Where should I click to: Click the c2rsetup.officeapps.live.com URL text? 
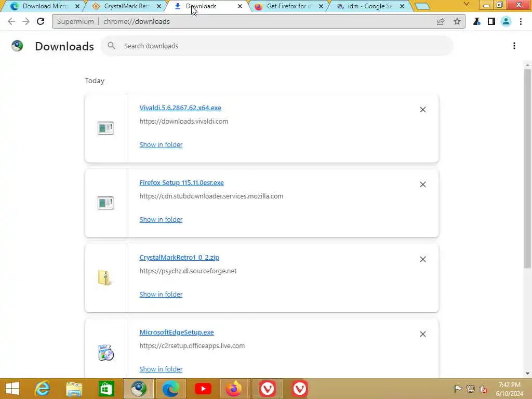192,345
